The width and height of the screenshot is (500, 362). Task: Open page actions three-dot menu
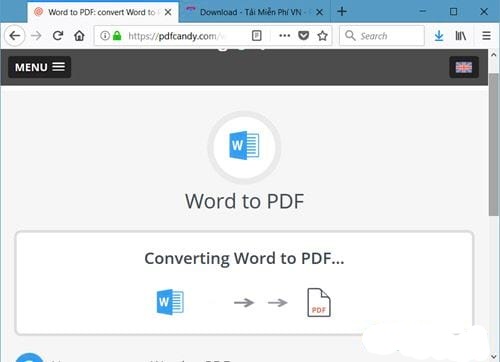click(284, 35)
